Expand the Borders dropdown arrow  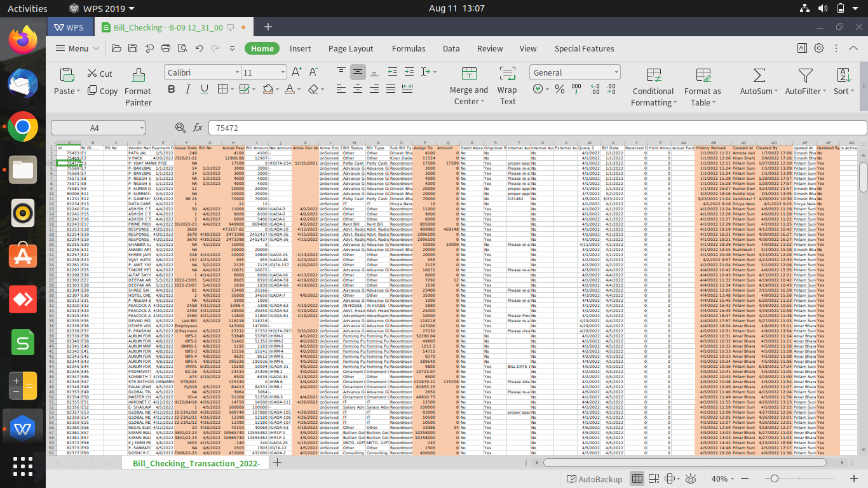(x=232, y=90)
